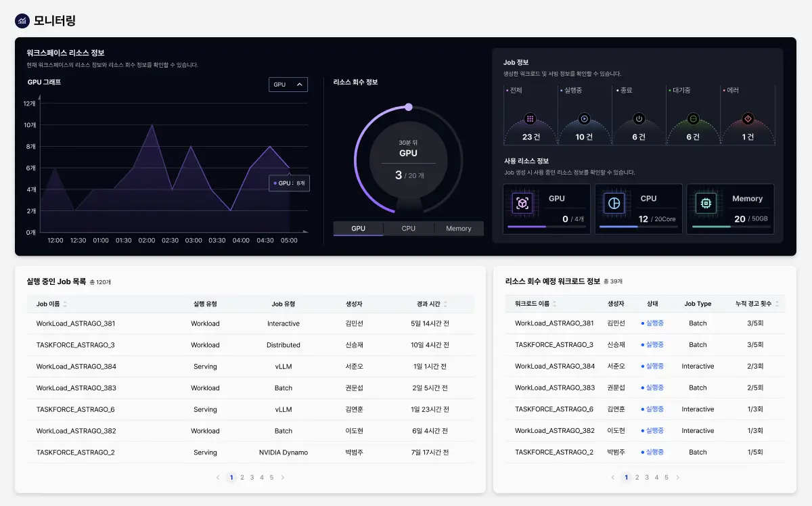The image size is (812, 506).
Task: Click the 전체 jobs grid icon
Action: (530, 119)
